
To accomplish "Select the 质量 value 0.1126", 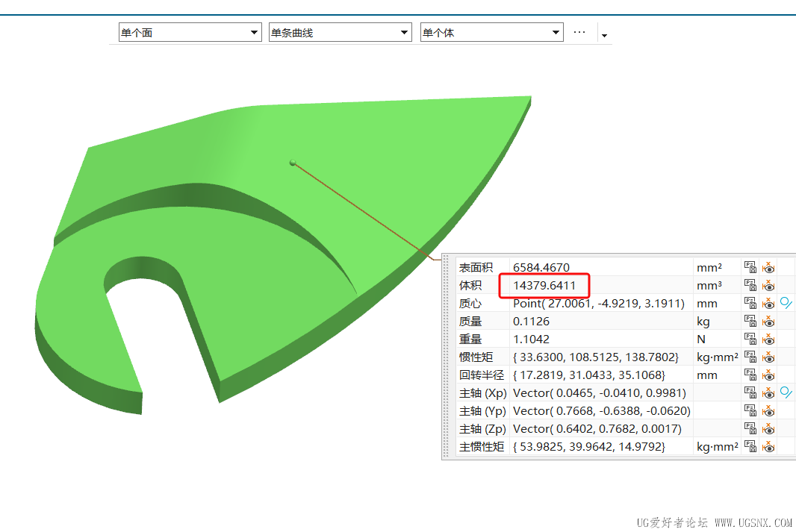I will 531,321.
